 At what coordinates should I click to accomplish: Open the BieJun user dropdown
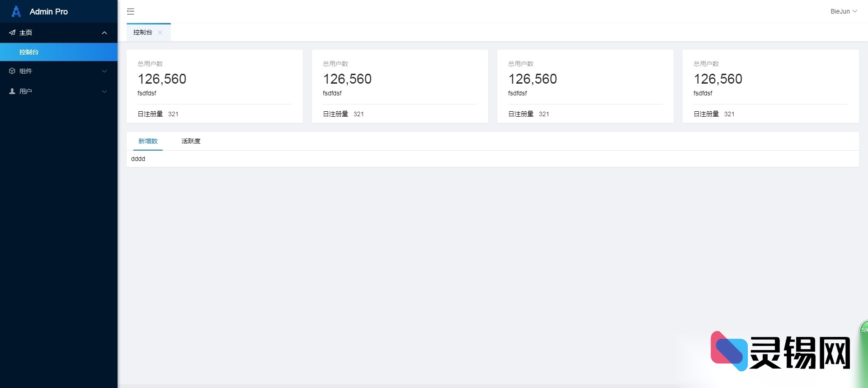point(843,11)
